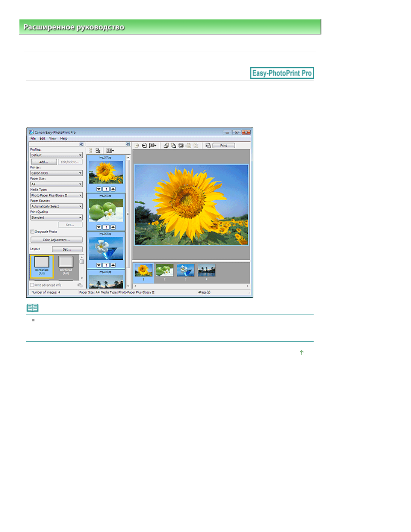
Task: Click the Easy-PhotoPrint Pro logo
Action: point(282,73)
